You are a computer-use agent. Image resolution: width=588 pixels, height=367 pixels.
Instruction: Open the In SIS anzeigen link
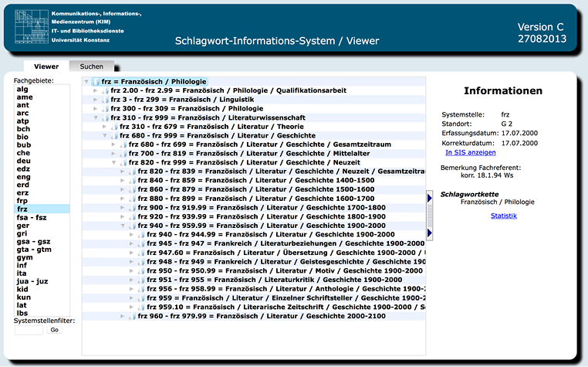click(470, 152)
